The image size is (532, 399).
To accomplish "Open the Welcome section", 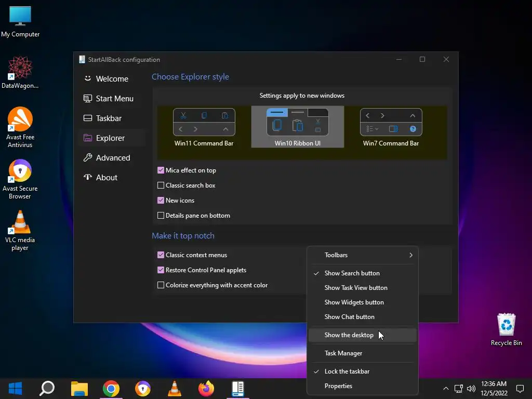I will click(112, 79).
